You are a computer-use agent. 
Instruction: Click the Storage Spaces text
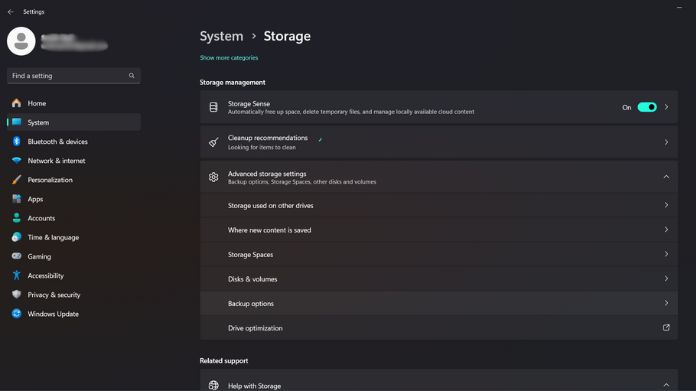250,255
